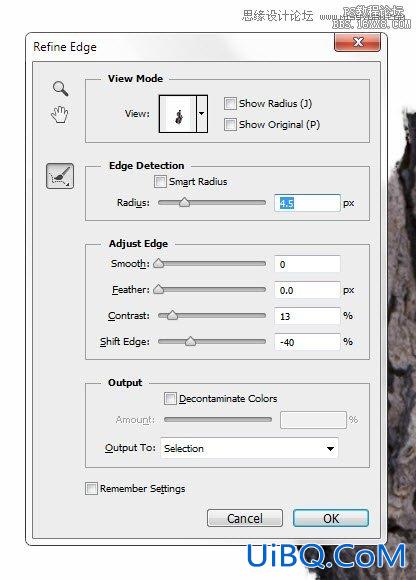This screenshot has width=416, height=580.
Task: Toggle the Smart Radius checkbox
Action: click(x=160, y=182)
